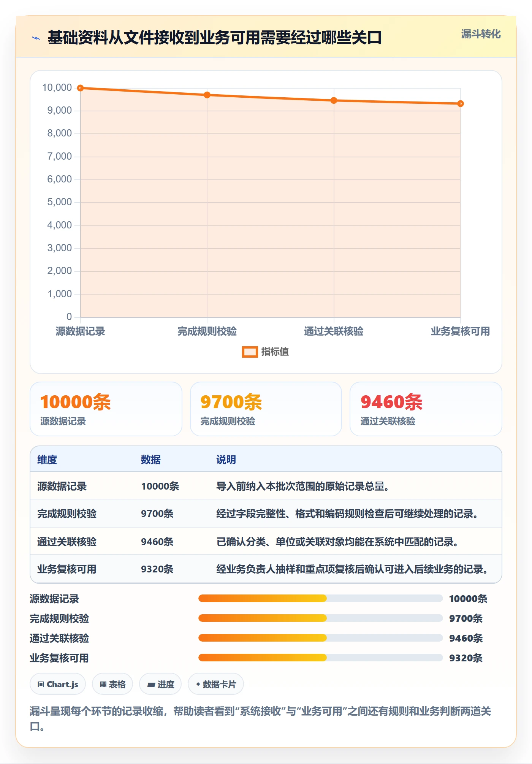
Task: Click the 漏斗转化 label in the header
Action: [x=481, y=34]
